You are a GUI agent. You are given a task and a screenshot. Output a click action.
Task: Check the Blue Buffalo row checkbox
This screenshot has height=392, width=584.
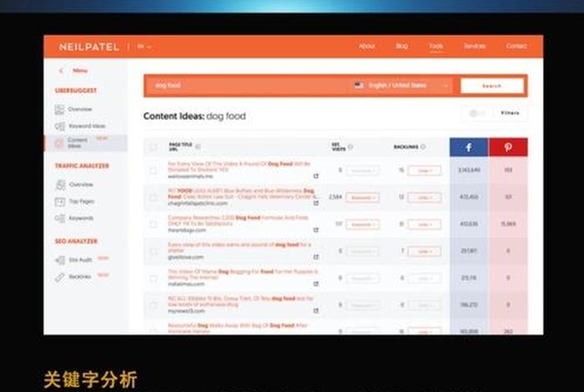153,198
